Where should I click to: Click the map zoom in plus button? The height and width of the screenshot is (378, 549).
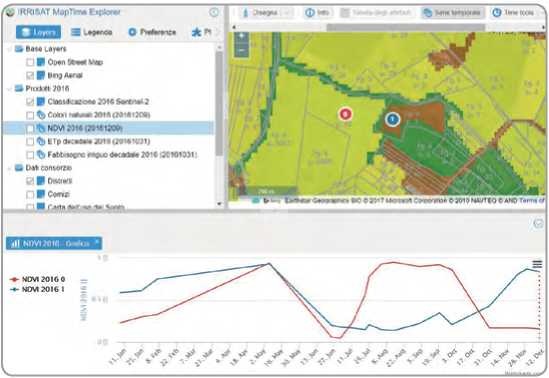pyautogui.click(x=242, y=36)
